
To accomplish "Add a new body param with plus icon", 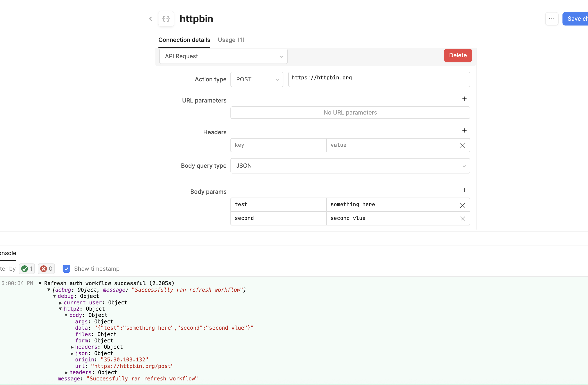I will 464,190.
